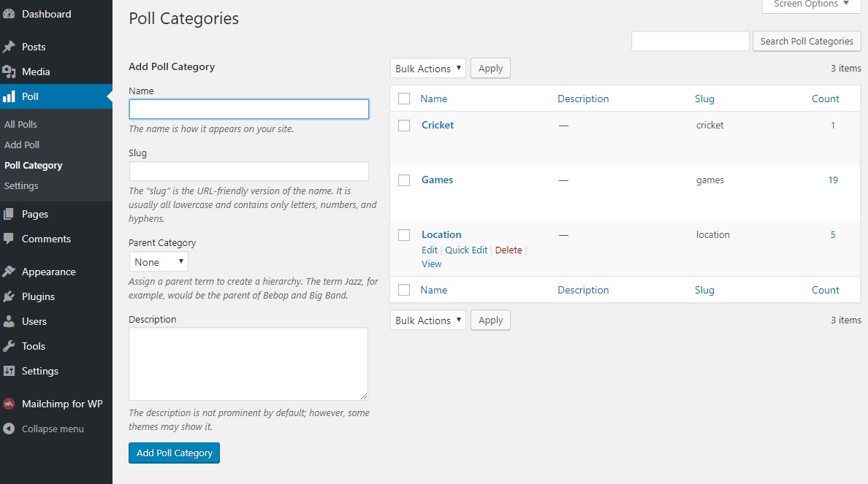Open the Parent Category dropdown
This screenshot has height=484, width=868.
[x=159, y=262]
